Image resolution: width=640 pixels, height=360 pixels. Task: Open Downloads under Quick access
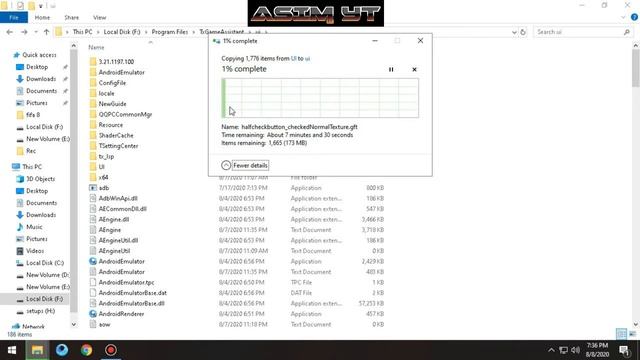(41, 79)
